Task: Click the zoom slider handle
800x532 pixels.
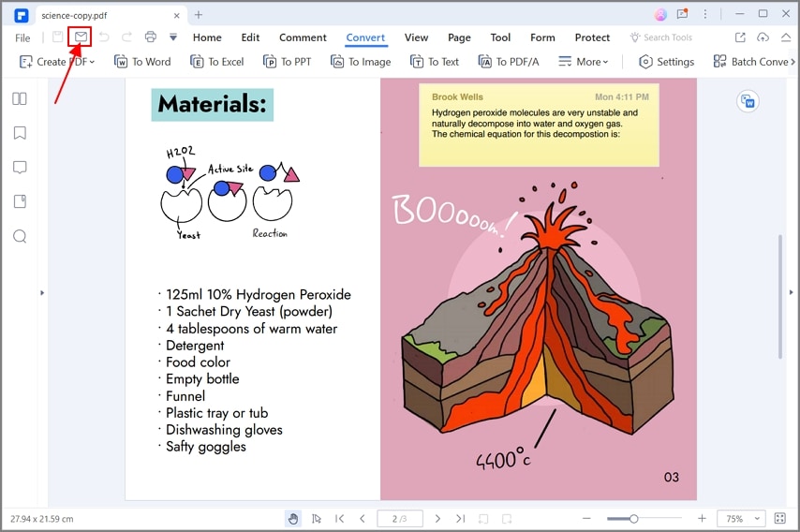Action: (x=633, y=519)
